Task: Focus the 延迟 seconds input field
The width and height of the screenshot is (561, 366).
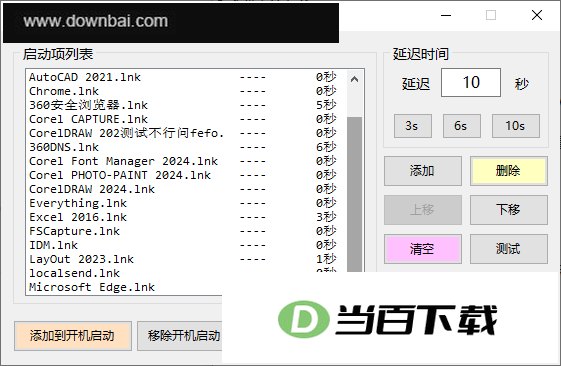Action: tap(471, 83)
